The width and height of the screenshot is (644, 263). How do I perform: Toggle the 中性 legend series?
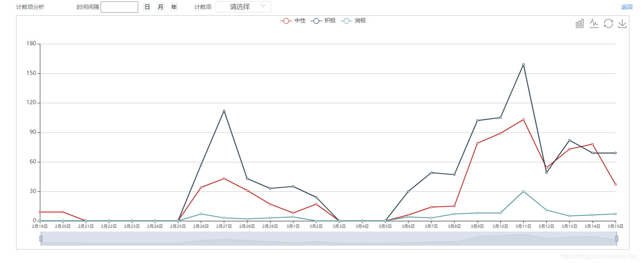pos(293,21)
